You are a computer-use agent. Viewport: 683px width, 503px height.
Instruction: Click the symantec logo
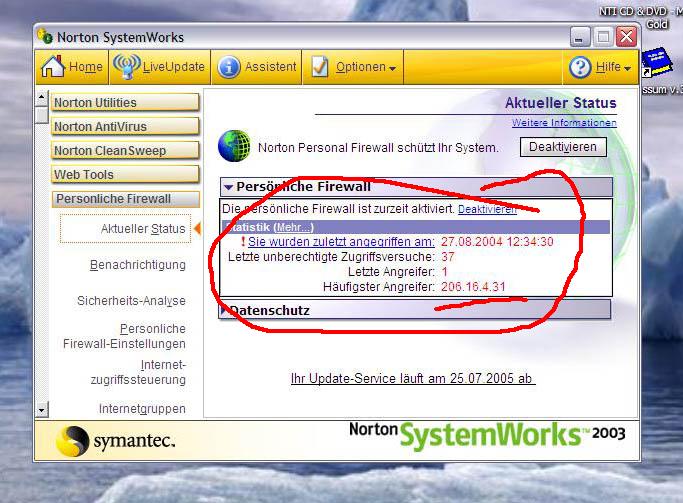(116, 441)
